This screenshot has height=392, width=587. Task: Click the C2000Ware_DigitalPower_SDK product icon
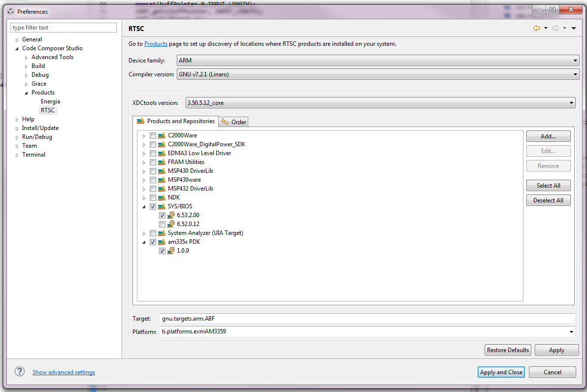pyautogui.click(x=162, y=144)
